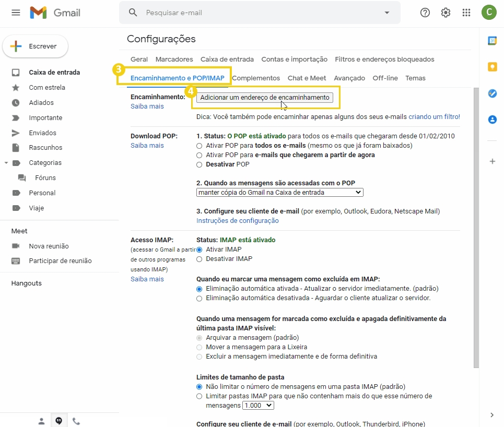The image size is (504, 427).
Task: Open Google Keep in the side panel
Action: point(491,67)
